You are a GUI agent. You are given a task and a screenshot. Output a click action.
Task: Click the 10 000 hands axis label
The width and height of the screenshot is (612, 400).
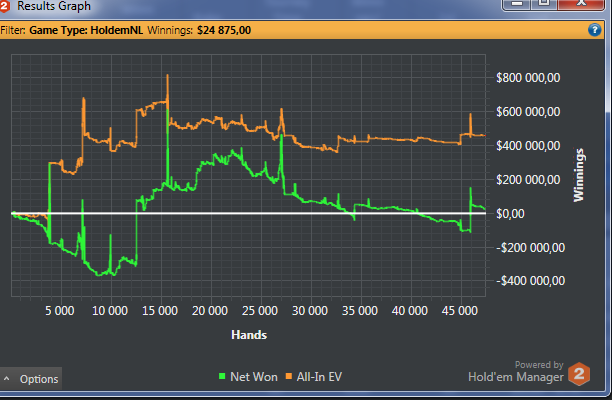[x=110, y=311]
